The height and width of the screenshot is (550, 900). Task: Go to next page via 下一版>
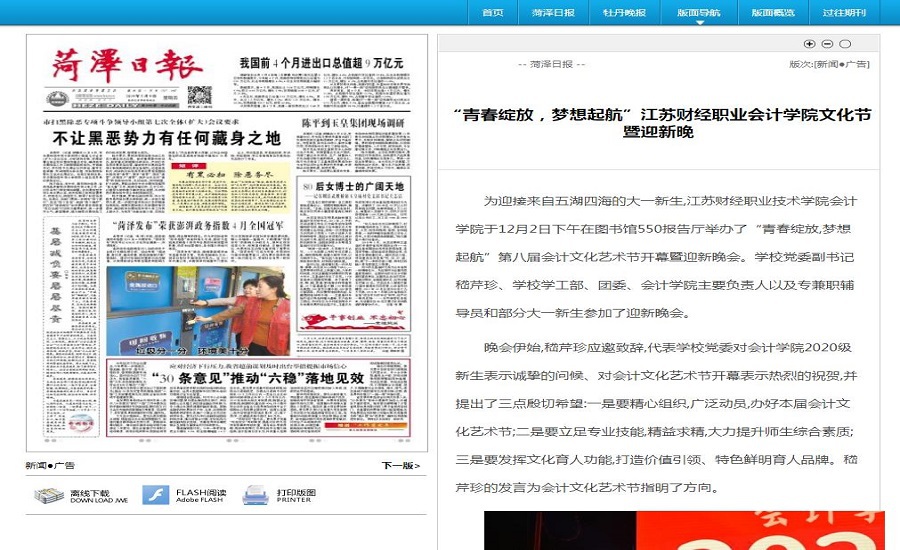(x=401, y=466)
